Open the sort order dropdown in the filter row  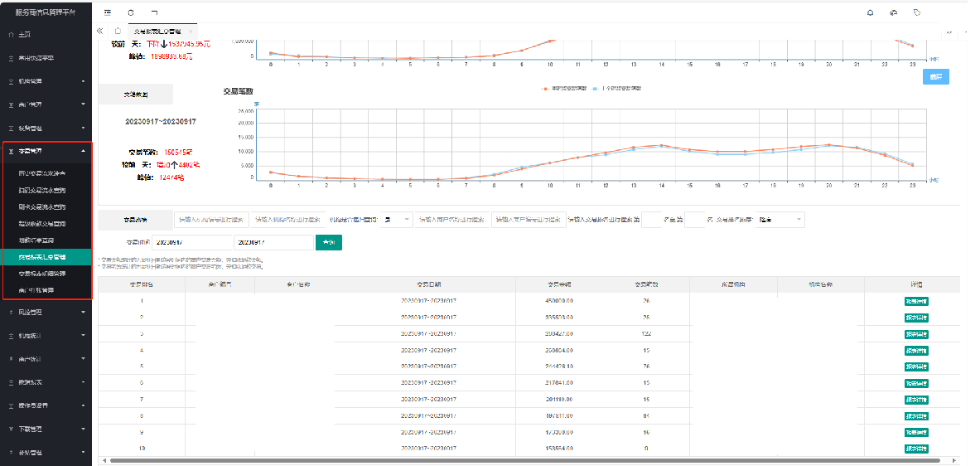(x=780, y=220)
